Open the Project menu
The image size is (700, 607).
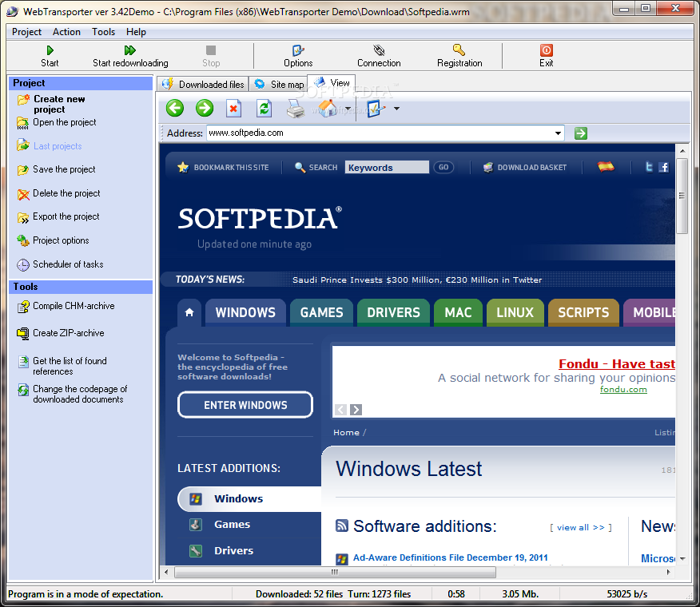point(27,32)
